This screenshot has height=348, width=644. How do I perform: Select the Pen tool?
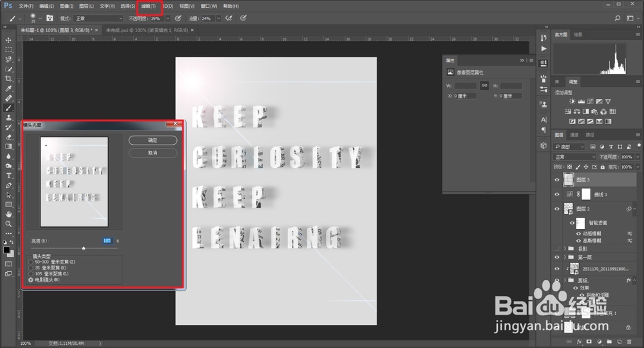pos(8,185)
